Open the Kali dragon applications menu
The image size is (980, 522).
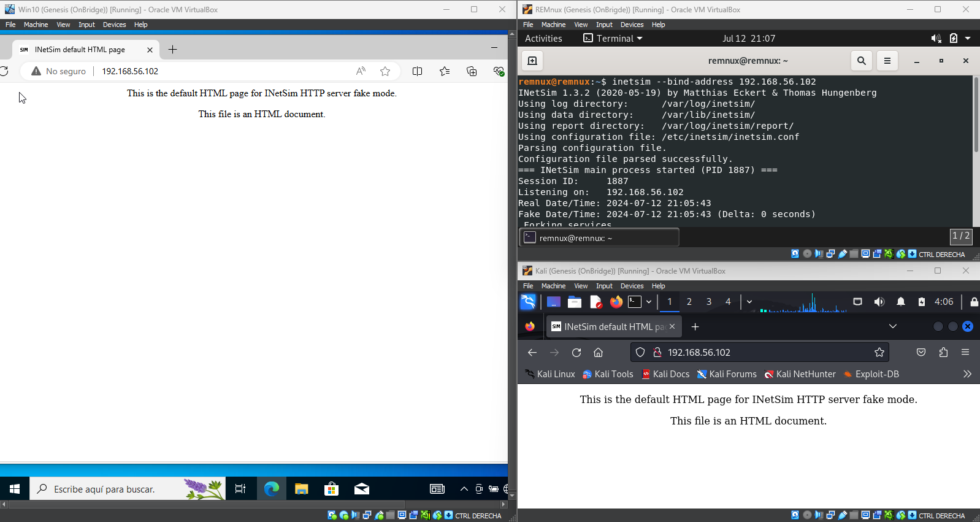pos(528,302)
